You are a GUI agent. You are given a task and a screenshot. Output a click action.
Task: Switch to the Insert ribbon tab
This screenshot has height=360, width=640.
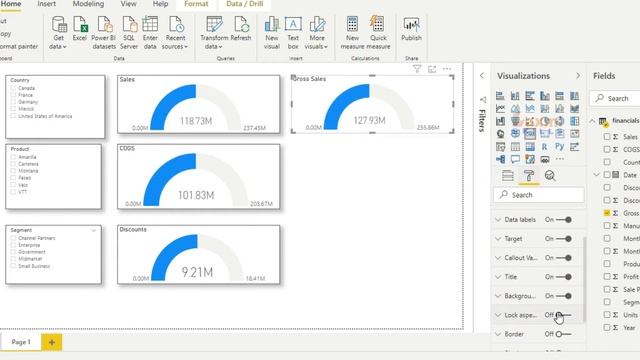coord(47,4)
